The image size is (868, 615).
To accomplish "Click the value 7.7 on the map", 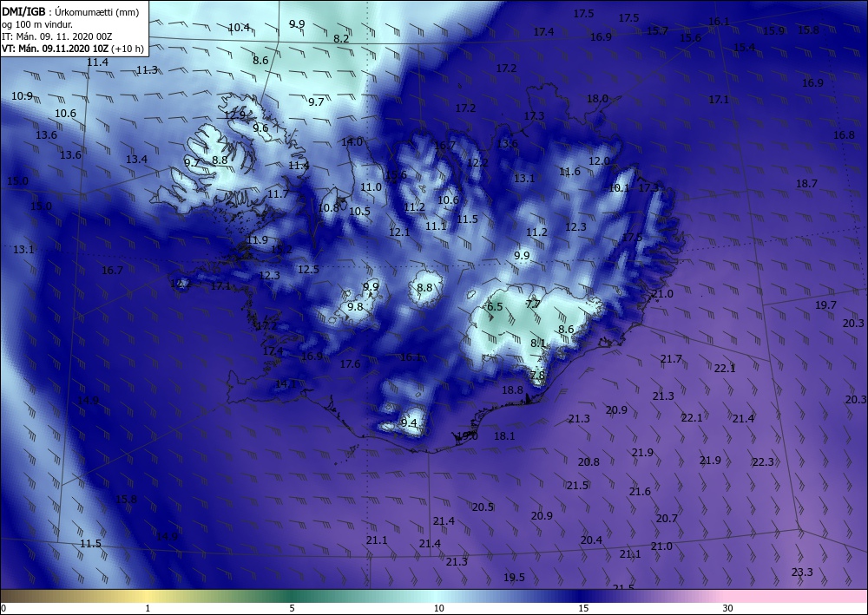I will coord(533,304).
